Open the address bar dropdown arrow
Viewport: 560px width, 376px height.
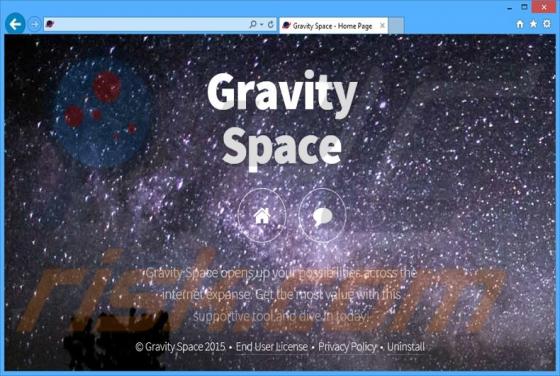tap(262, 24)
